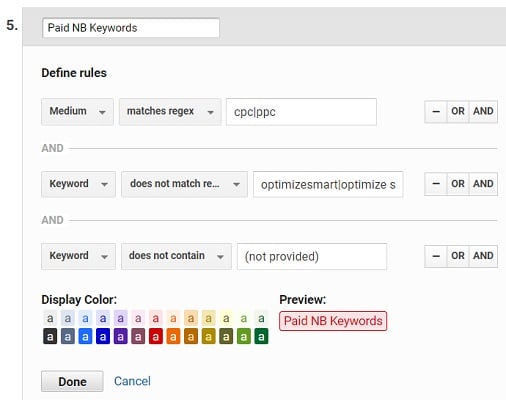Remove the Medium rule with minus button
This screenshot has width=506, height=400.
coord(436,112)
